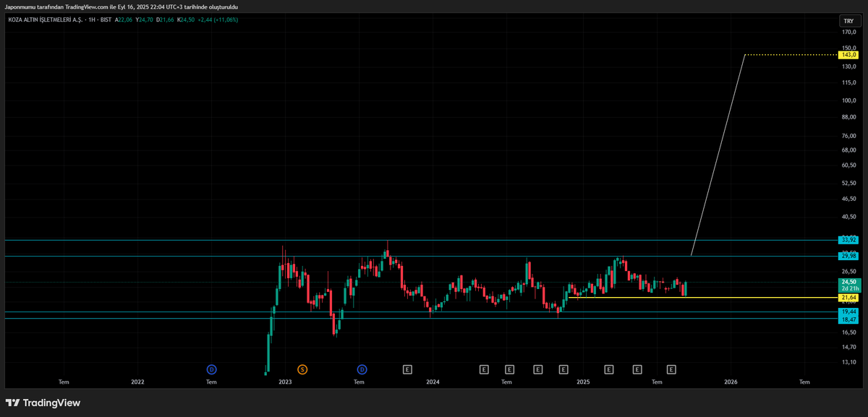This screenshot has width=868, height=417.
Task: Click the 88,00 price axis value
Action: pos(848,117)
